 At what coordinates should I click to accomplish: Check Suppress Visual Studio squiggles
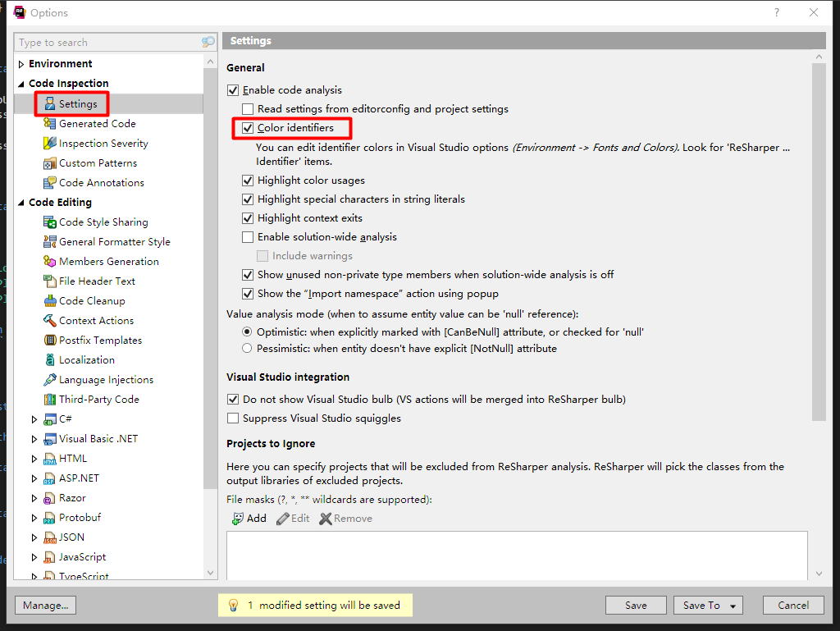tap(233, 418)
